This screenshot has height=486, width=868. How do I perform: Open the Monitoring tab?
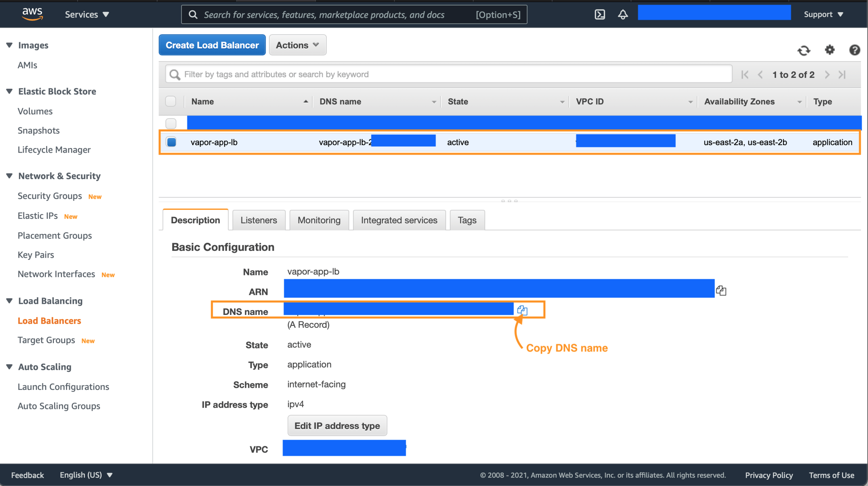(319, 220)
